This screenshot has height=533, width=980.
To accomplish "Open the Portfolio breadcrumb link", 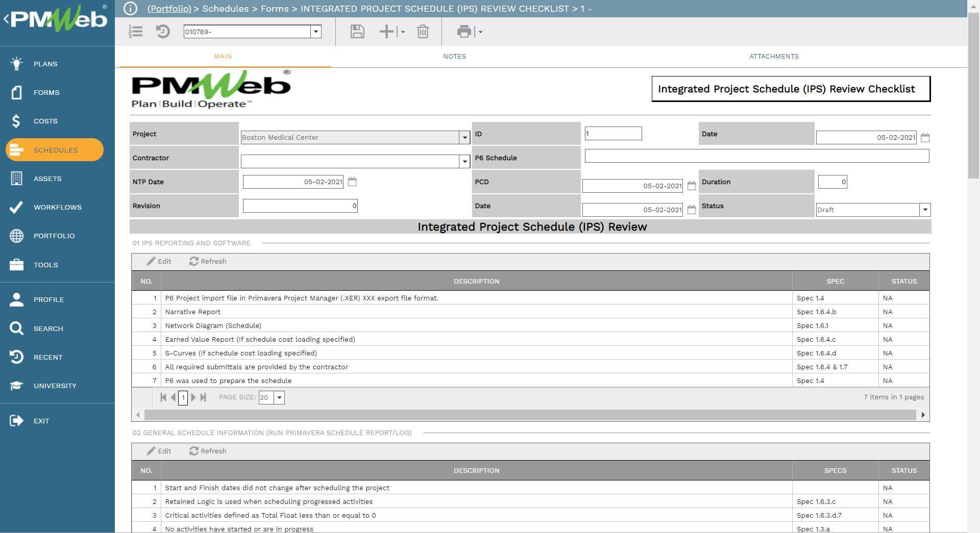I will pyautogui.click(x=168, y=9).
